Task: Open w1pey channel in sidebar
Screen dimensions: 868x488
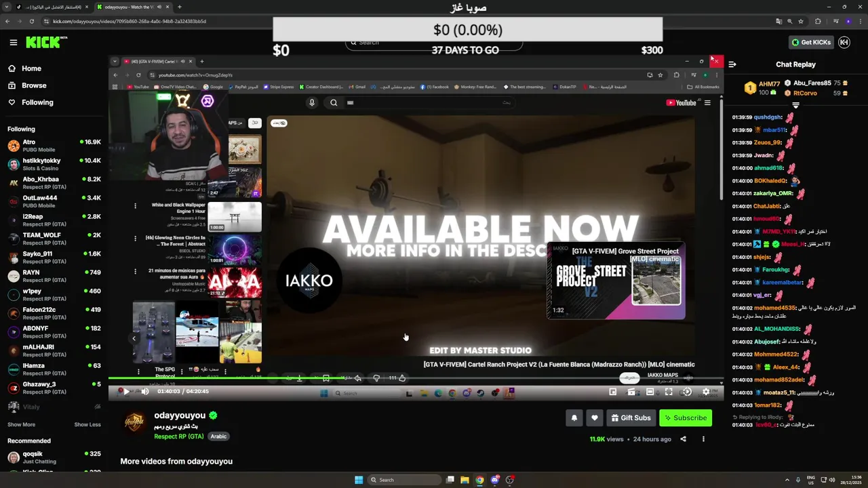Action: (x=54, y=295)
